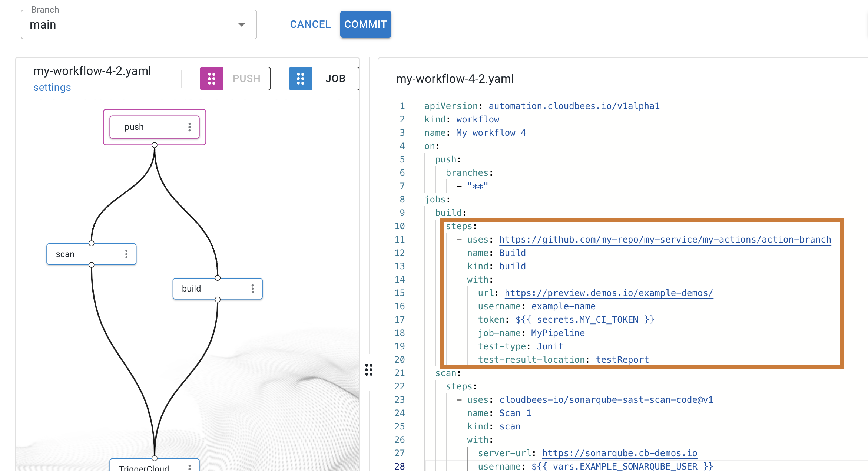Click the blue JOB grid drag icon
Image resolution: width=868 pixels, height=471 pixels.
[301, 79]
